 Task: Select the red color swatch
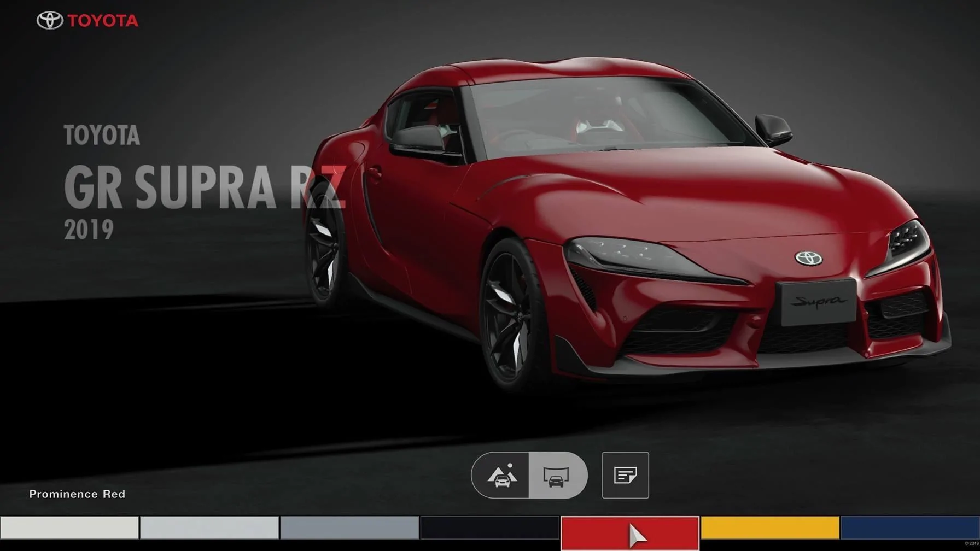click(x=629, y=533)
